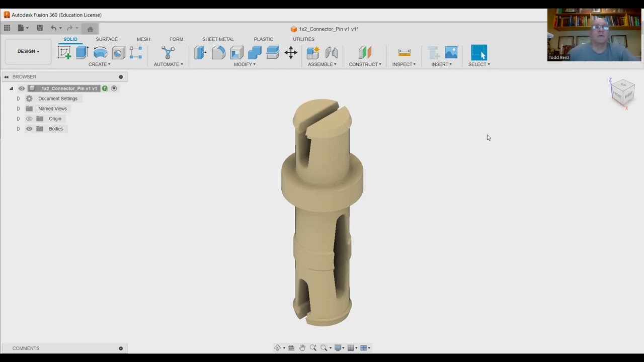Click the Joint tool icon
The height and width of the screenshot is (362, 644).
(331, 52)
